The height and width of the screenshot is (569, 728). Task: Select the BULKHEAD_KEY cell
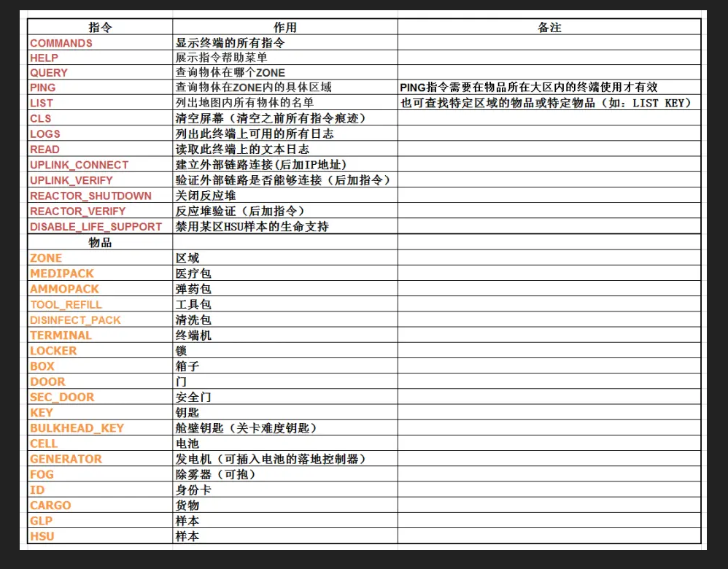(x=100, y=427)
